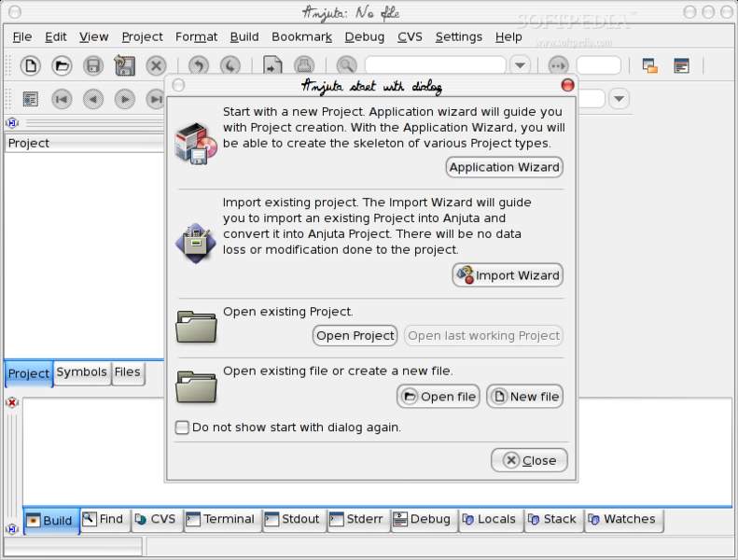Show the Stdout tab
738x560 pixels.
(x=293, y=520)
